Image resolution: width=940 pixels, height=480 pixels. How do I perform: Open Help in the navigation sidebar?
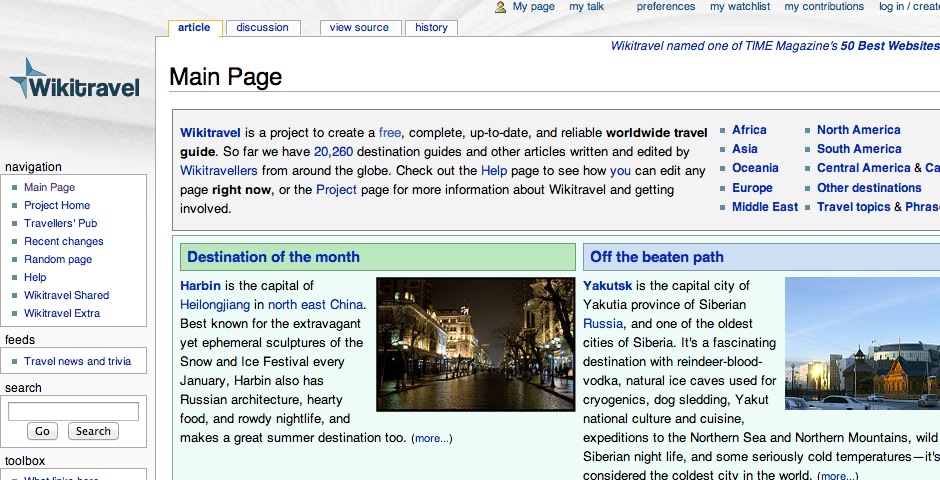click(35, 277)
